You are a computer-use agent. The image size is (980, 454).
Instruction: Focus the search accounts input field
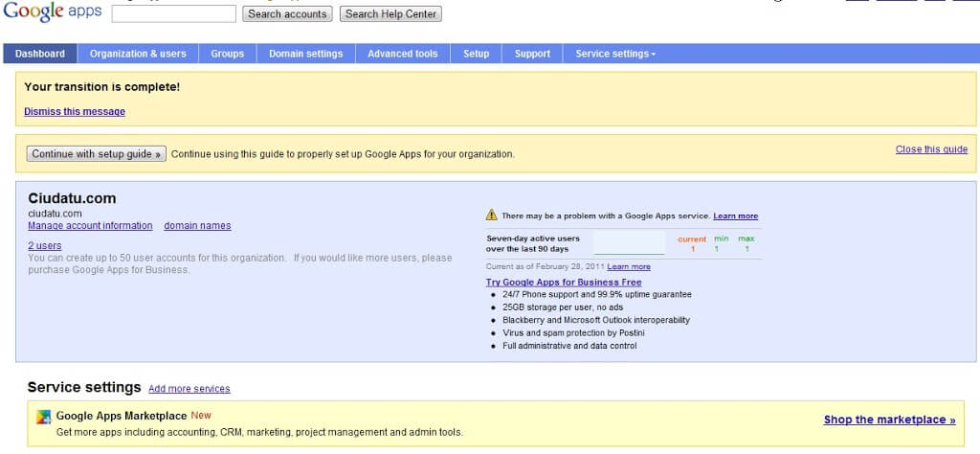click(x=174, y=13)
